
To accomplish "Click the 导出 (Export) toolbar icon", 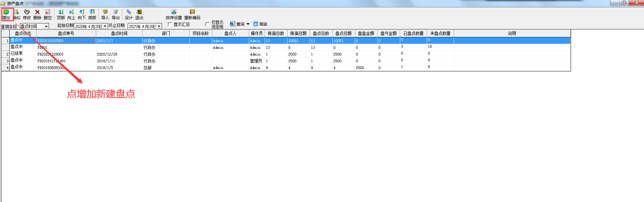I will pyautogui.click(x=116, y=12).
